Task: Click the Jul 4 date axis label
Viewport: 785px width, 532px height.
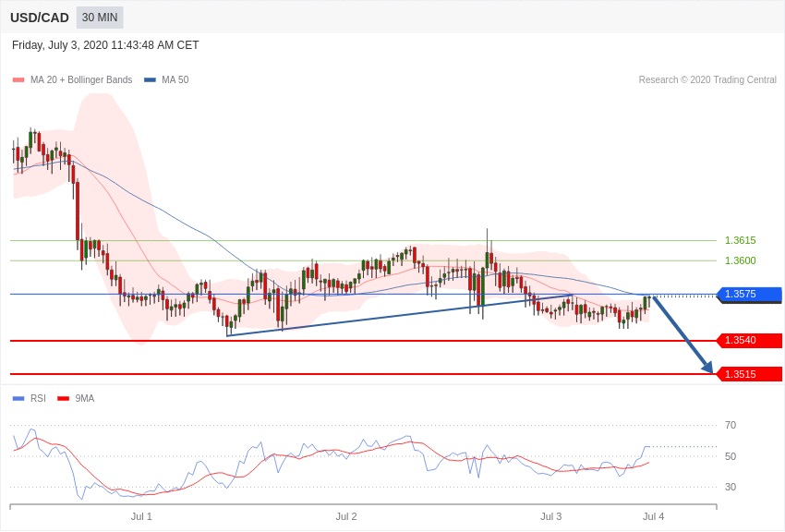Action: [653, 516]
